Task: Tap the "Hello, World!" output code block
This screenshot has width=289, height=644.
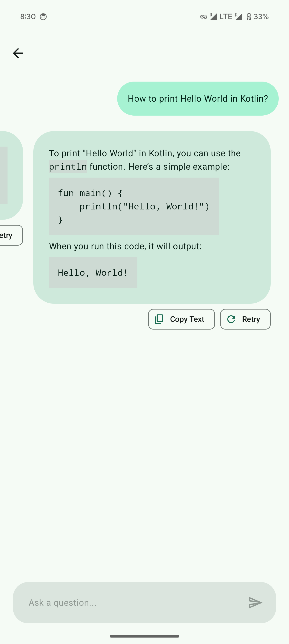Action: click(x=93, y=273)
